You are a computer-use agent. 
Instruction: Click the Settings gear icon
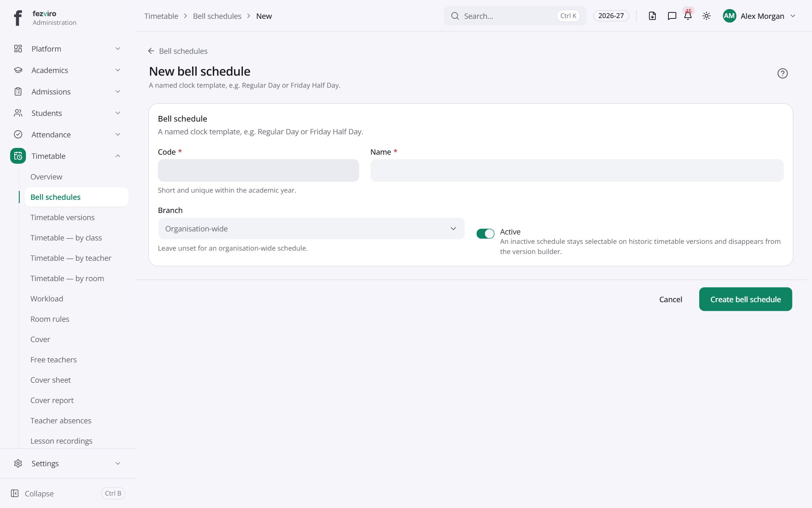pos(18,463)
